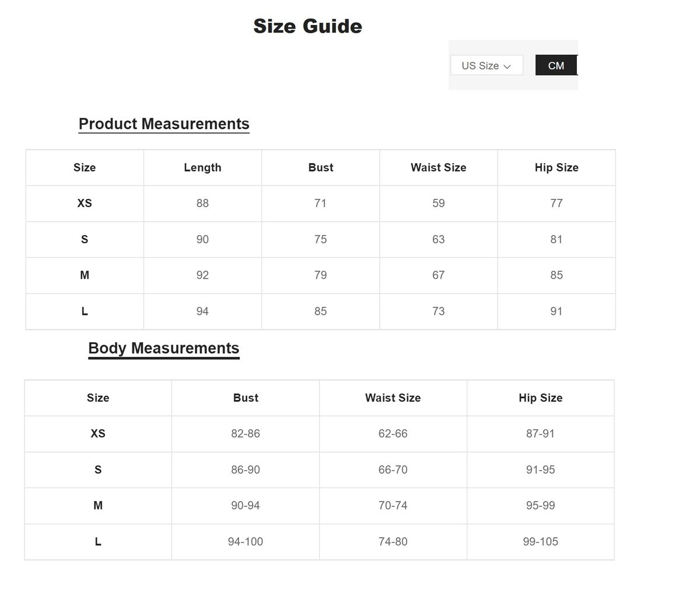Select body hip range 99-105
Viewport: 700px width, 592px height.
[540, 542]
